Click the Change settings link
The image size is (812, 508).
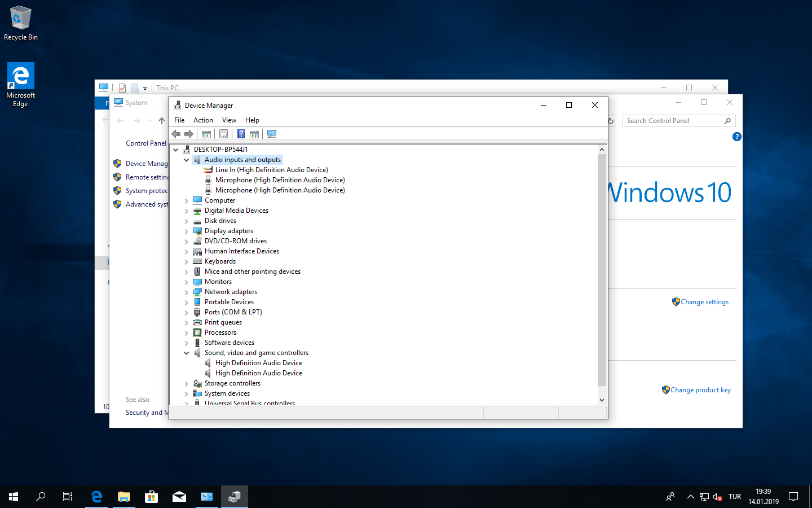(x=704, y=302)
